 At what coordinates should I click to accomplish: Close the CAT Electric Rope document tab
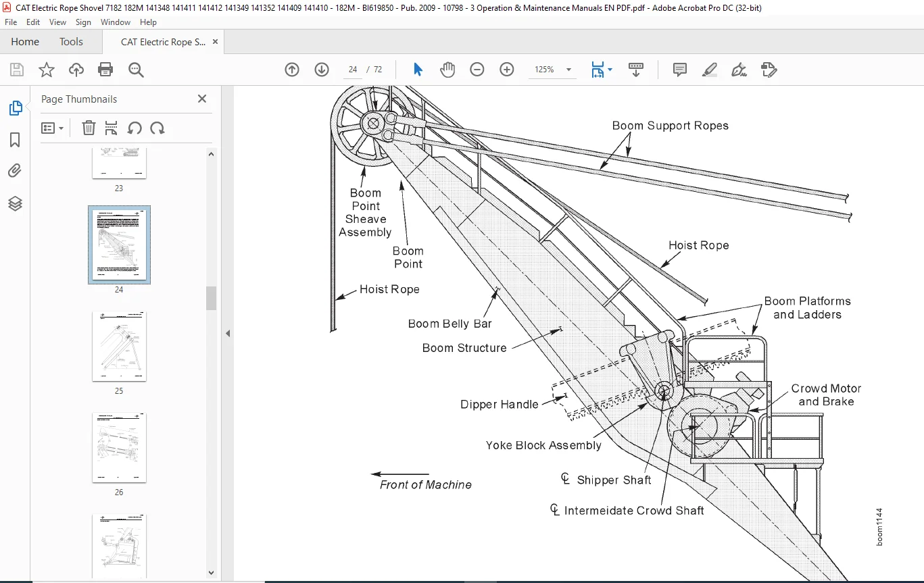click(215, 42)
